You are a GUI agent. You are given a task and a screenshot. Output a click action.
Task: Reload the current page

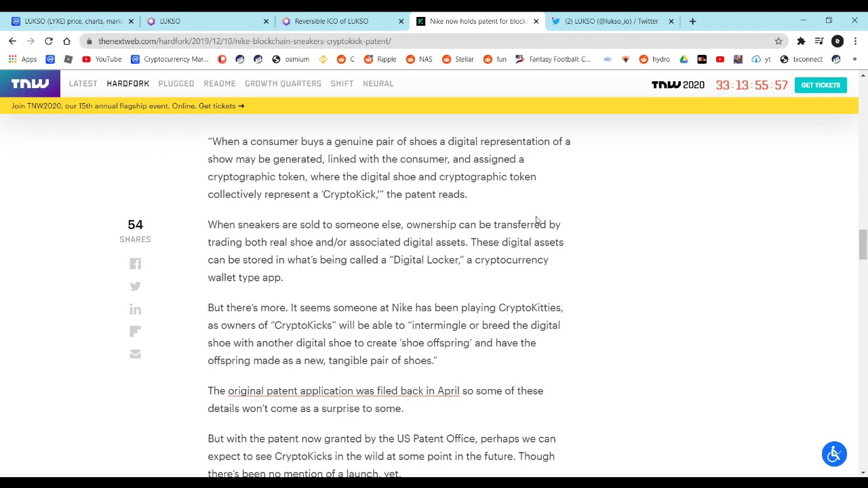[49, 41]
